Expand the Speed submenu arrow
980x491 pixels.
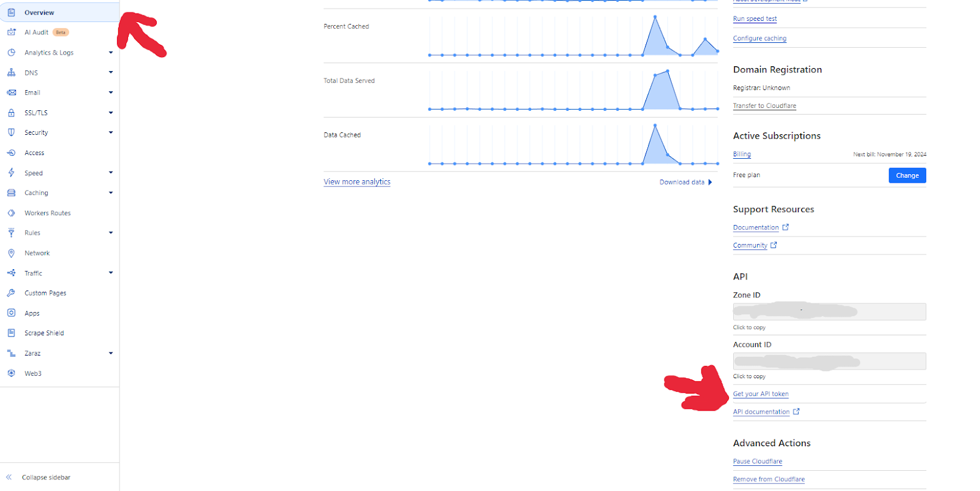coord(111,173)
